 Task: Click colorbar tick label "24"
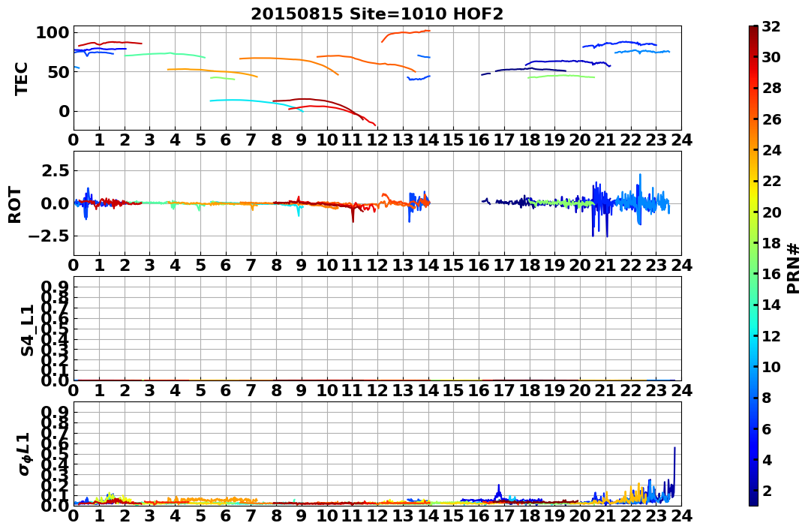click(771, 150)
